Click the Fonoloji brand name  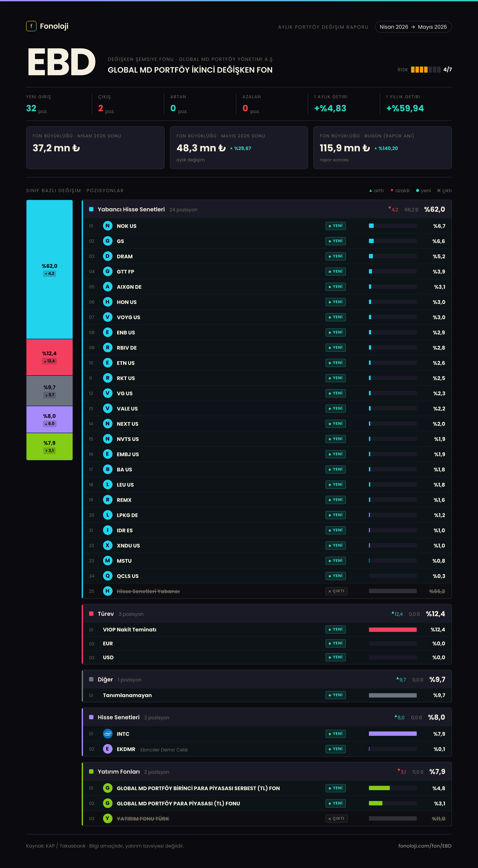click(54, 26)
